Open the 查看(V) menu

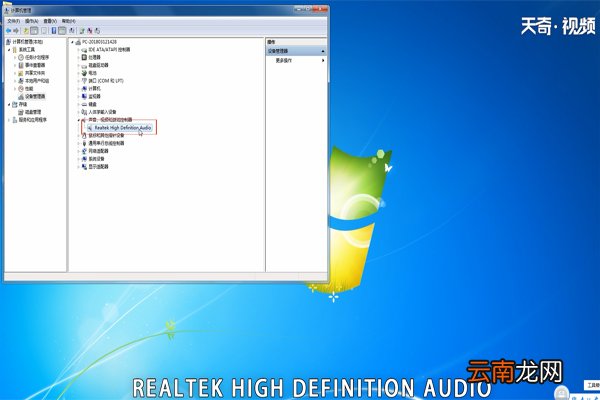tap(50, 21)
